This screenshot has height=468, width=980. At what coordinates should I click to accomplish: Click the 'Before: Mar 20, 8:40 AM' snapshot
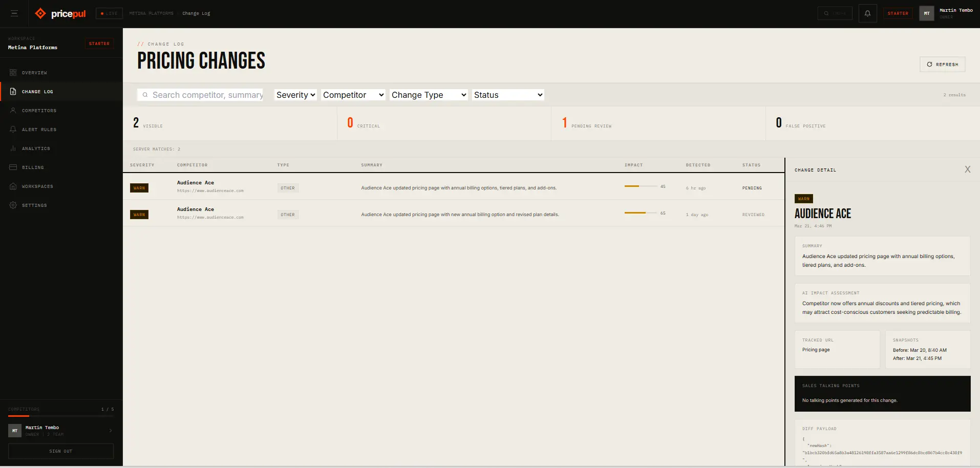click(920, 350)
